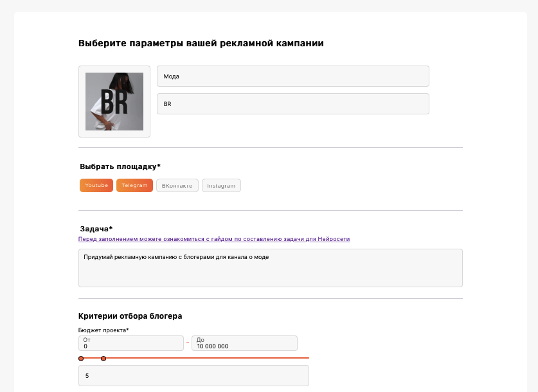Deselect the Telegram platform option
This screenshot has width=538, height=392.
134,185
